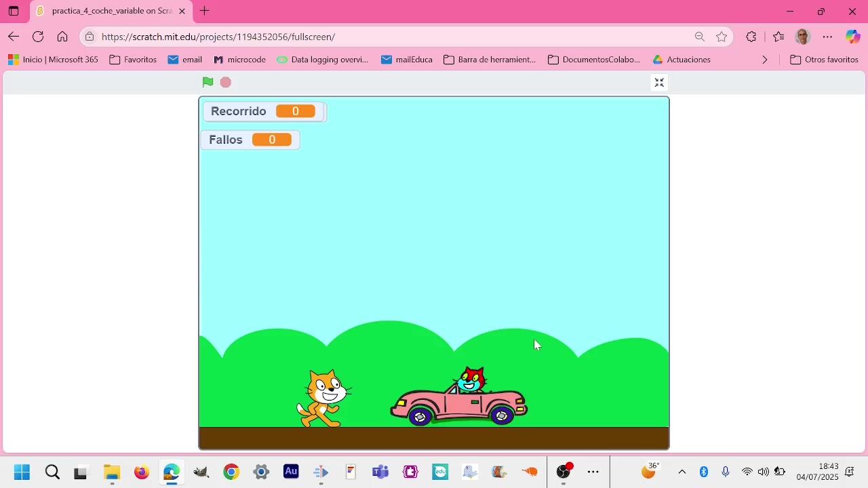This screenshot has height=488, width=868.
Task: Click the address bar URL field
Action: [x=393, y=37]
